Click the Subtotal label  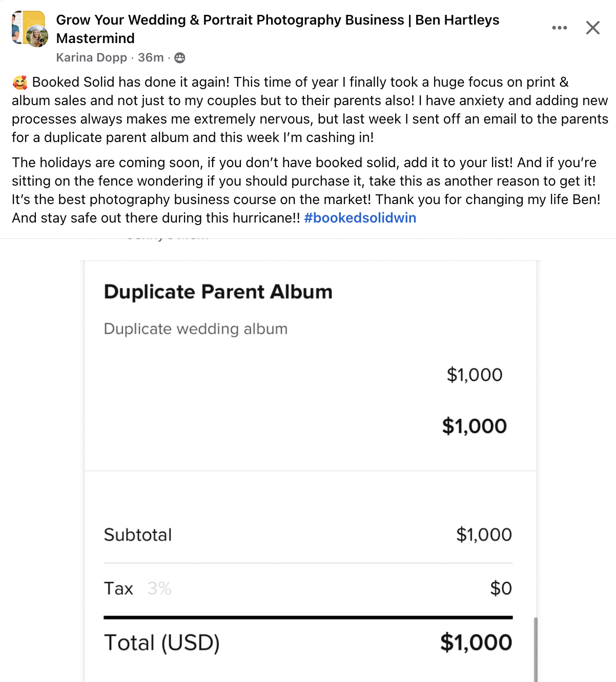137,535
